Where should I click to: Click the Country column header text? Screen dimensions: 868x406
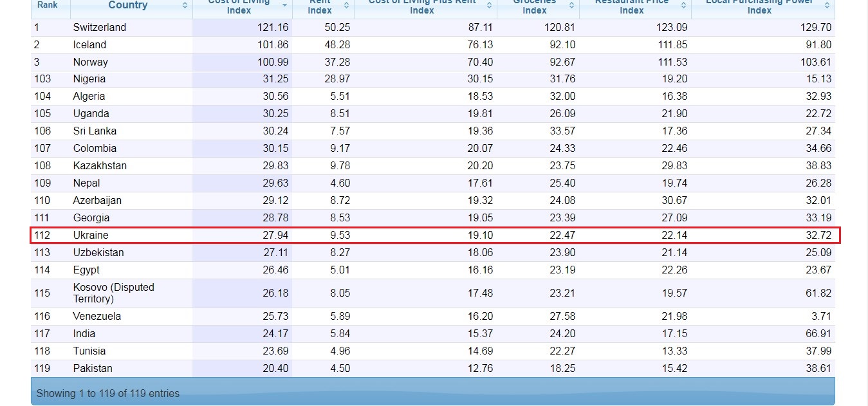click(x=127, y=6)
